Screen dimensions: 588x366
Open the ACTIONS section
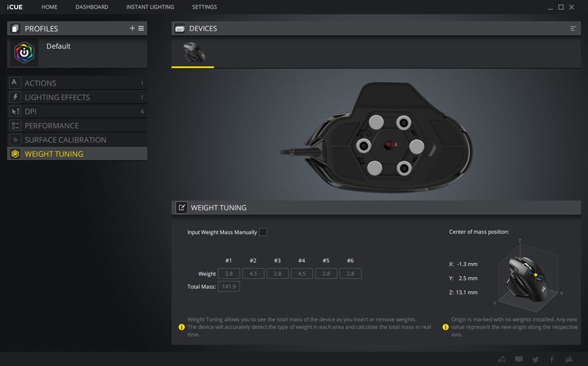[x=77, y=83]
